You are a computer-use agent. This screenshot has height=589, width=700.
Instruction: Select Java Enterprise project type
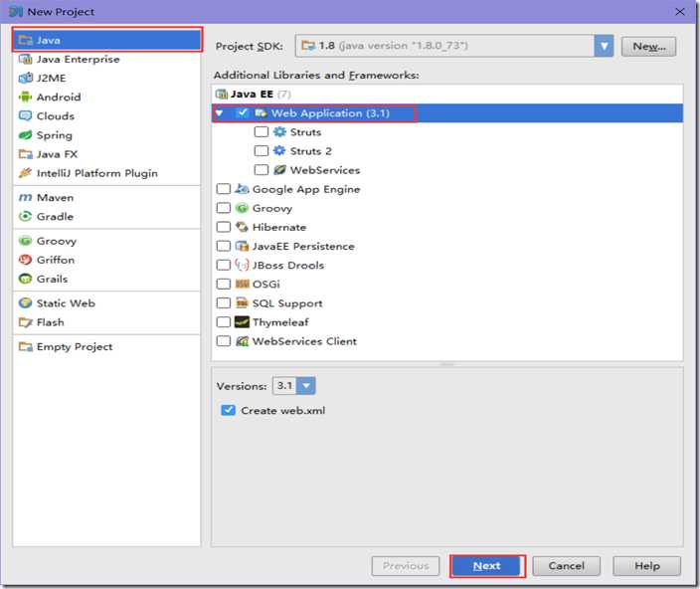[106, 59]
